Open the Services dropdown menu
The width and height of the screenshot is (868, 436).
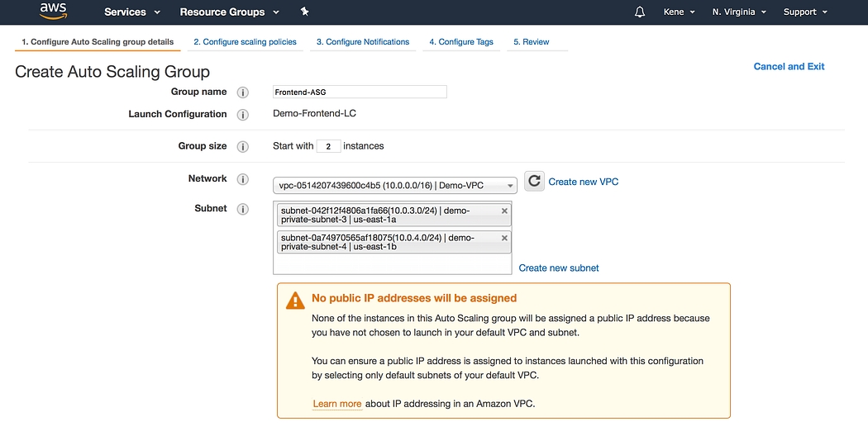point(132,12)
